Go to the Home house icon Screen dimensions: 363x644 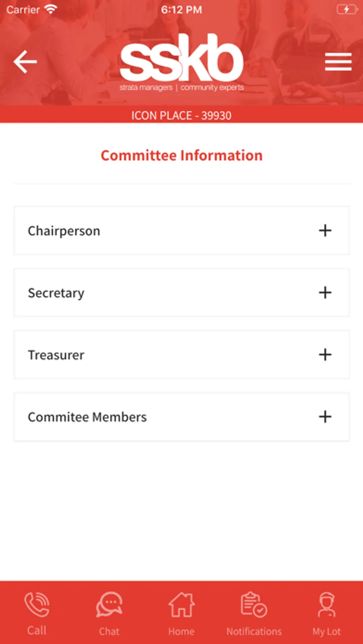pos(181,605)
